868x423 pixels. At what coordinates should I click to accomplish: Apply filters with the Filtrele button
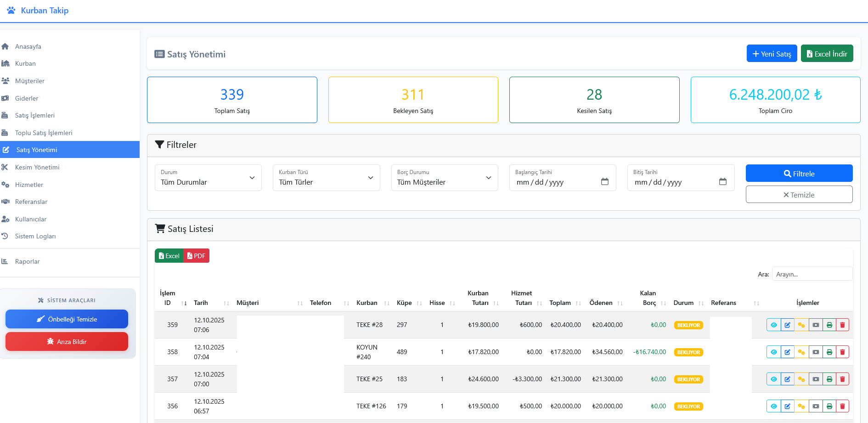tap(799, 174)
